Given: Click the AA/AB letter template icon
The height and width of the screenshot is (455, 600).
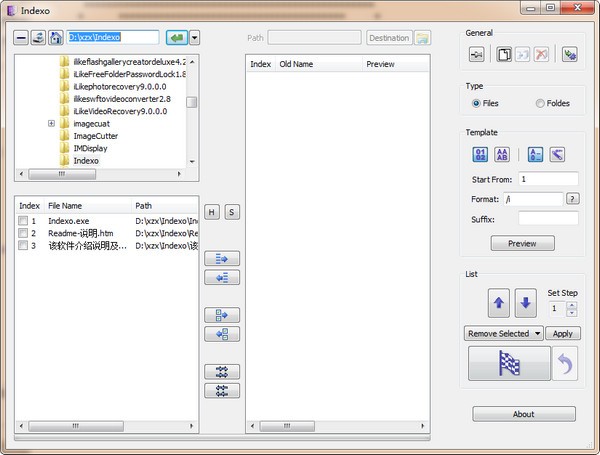Looking at the screenshot, I should point(502,154).
